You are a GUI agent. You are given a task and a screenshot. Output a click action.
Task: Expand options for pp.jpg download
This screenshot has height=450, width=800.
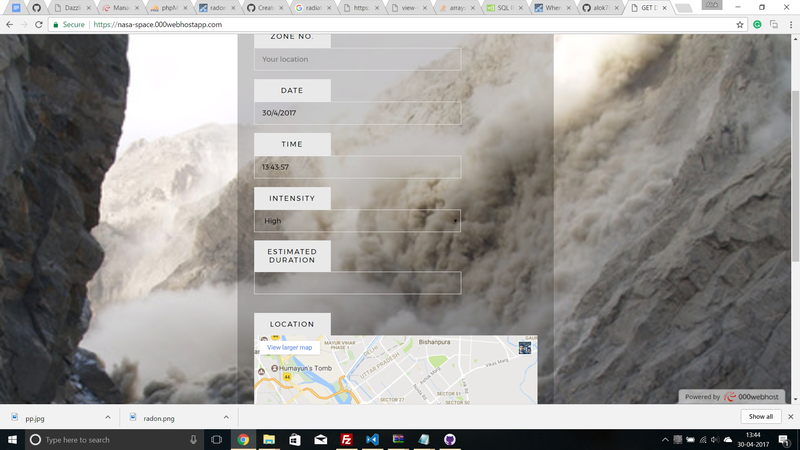(107, 416)
